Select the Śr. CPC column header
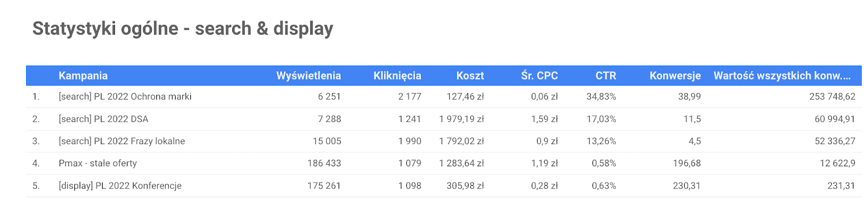The width and height of the screenshot is (868, 201). click(x=539, y=76)
